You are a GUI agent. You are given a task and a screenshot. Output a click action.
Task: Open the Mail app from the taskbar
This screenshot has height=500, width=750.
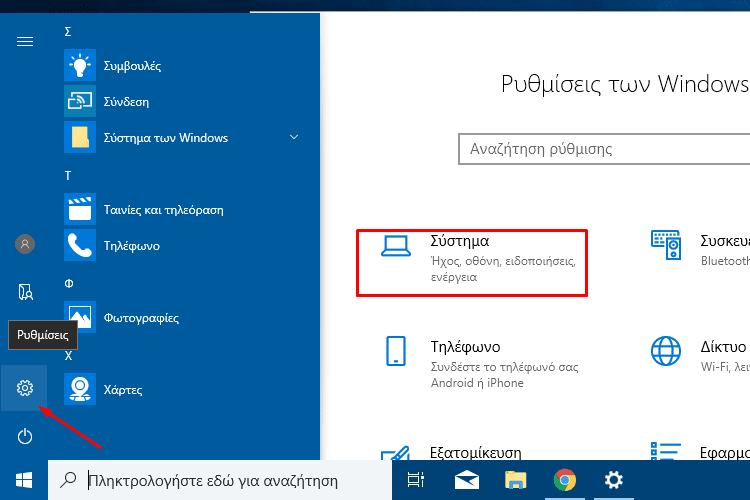tap(467, 480)
